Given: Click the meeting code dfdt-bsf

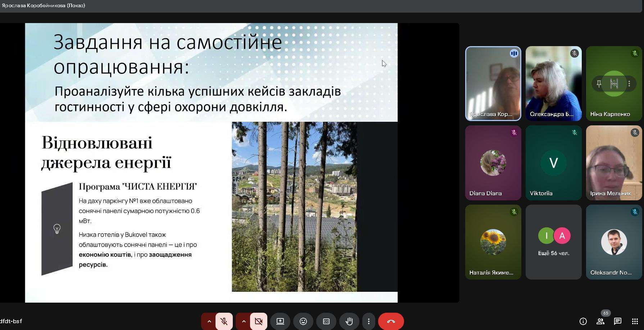Looking at the screenshot, I should pos(11,321).
